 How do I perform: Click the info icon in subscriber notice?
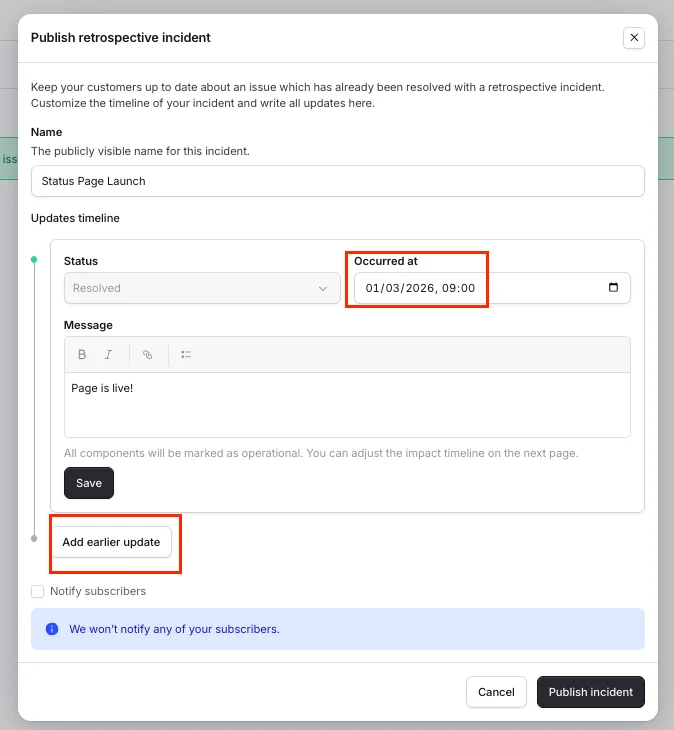tap(52, 629)
